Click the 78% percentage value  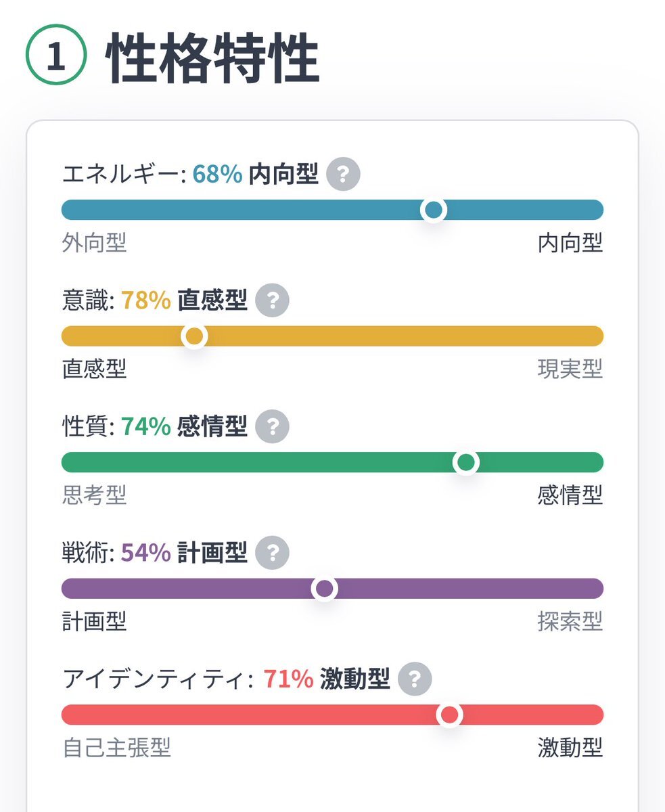(145, 300)
